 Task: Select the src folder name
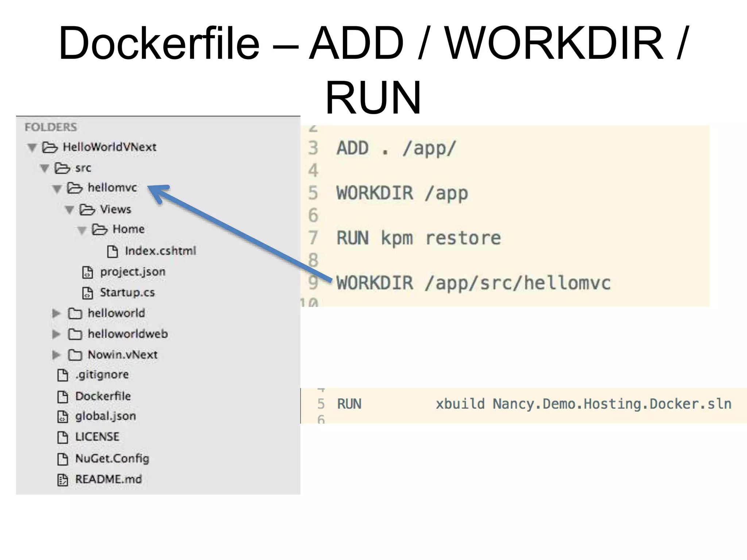(x=83, y=168)
